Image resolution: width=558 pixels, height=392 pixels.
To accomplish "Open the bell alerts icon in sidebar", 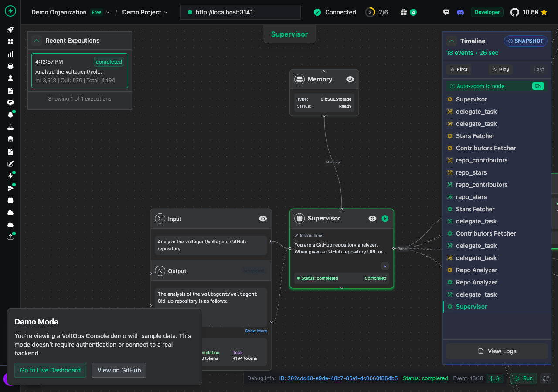I will 10,115.
